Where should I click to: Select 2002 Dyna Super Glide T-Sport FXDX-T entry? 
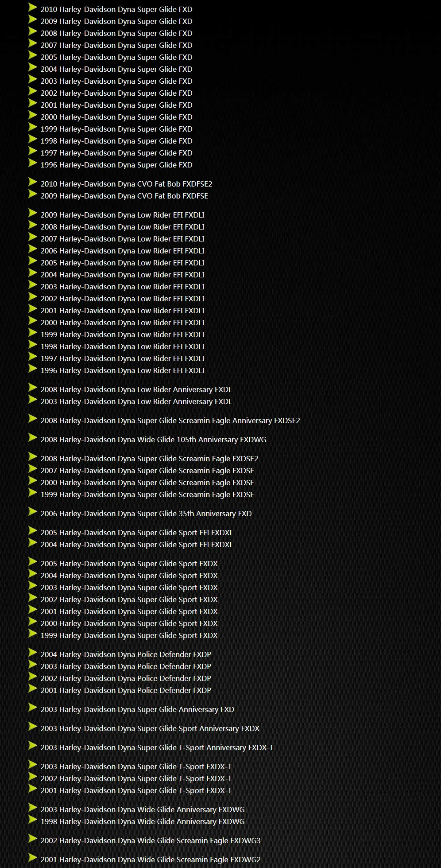tap(136, 778)
